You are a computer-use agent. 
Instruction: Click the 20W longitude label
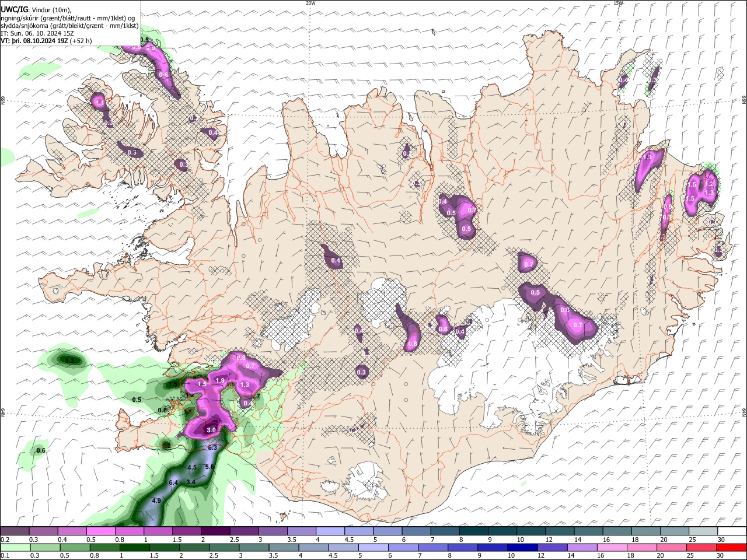pos(310,3)
